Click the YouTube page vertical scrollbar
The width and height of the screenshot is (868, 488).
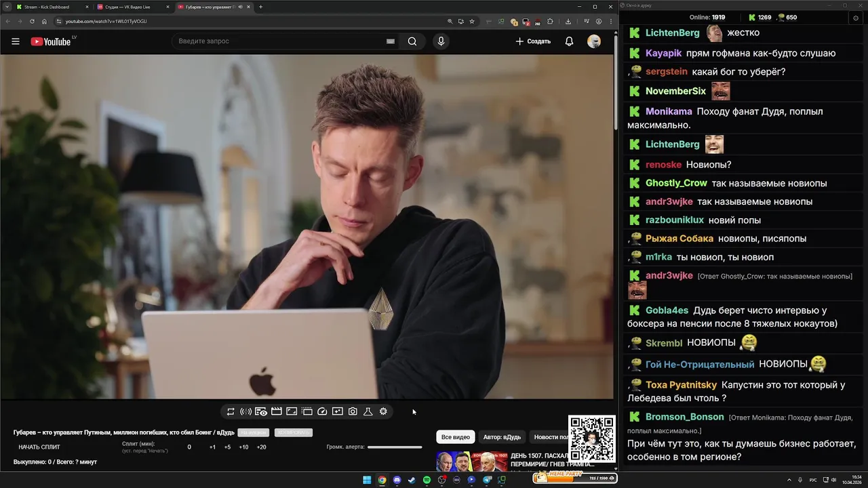click(x=616, y=81)
